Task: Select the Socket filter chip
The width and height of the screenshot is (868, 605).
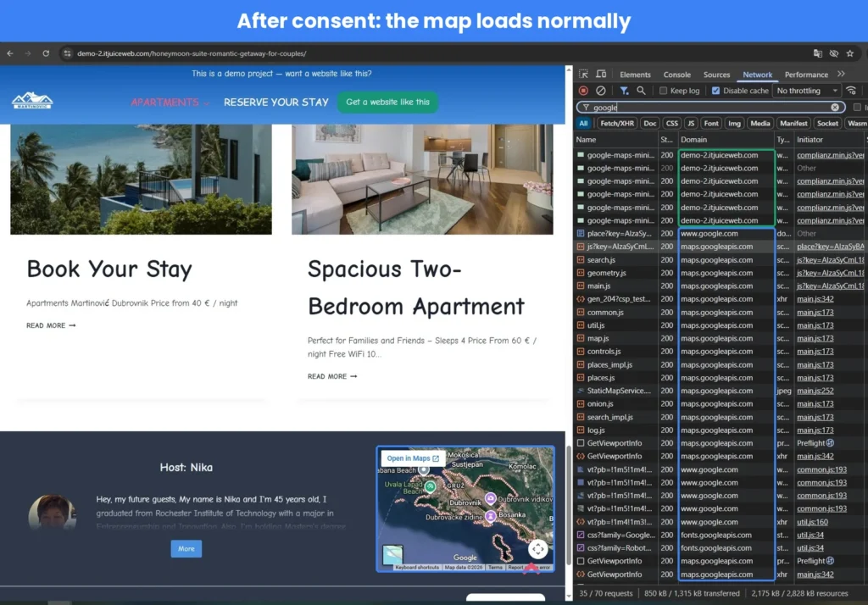Action: tap(827, 124)
